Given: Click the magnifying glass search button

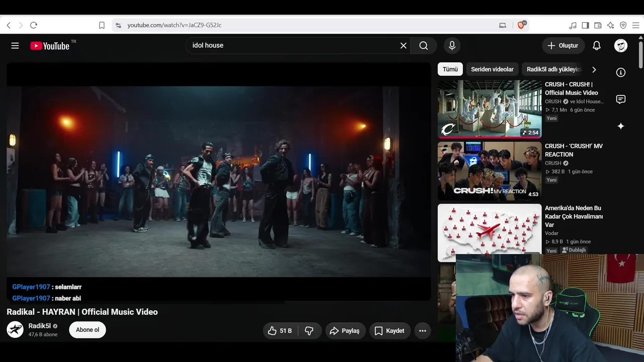Looking at the screenshot, I should tap(424, 46).
